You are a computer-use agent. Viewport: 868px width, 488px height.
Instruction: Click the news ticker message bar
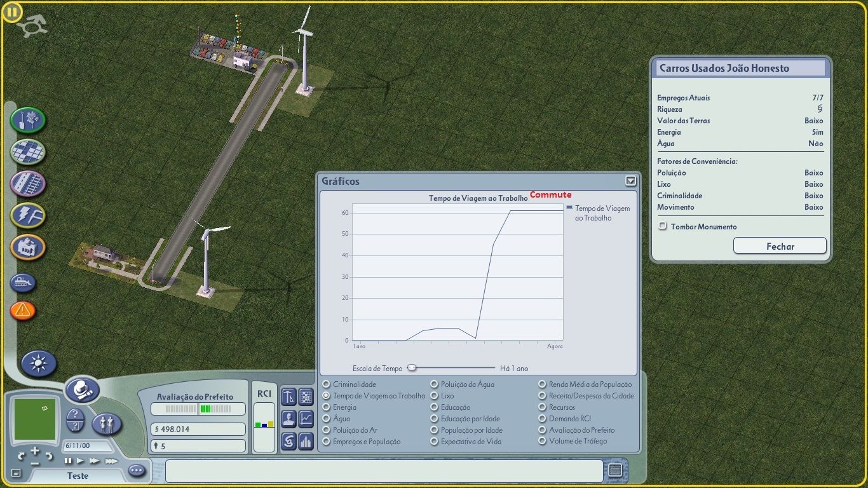tap(384, 471)
